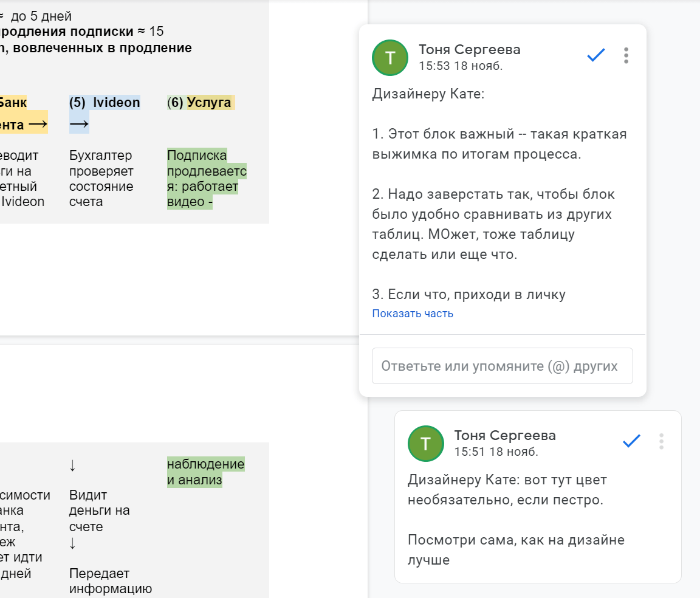700x598 pixels.
Task: Click the '(6) Услуга' heading
Action: coord(201,103)
